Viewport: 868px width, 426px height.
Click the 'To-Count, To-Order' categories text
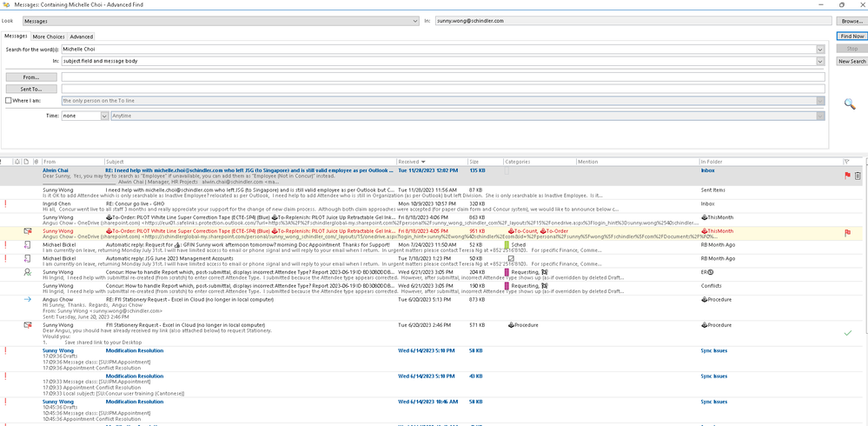tap(538, 231)
